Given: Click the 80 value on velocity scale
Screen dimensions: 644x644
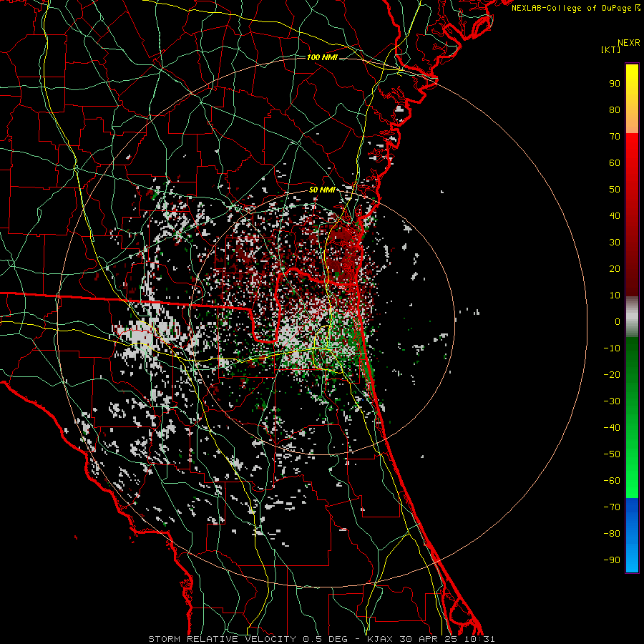Looking at the screenshot, I should click(615, 110).
